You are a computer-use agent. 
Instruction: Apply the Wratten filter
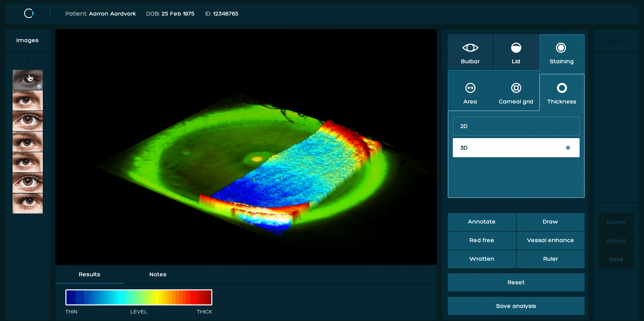tap(482, 259)
